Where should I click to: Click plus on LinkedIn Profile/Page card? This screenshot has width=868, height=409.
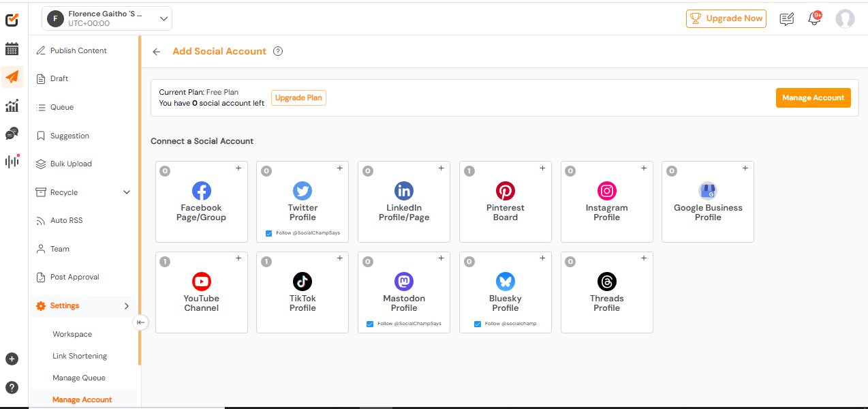coord(441,168)
